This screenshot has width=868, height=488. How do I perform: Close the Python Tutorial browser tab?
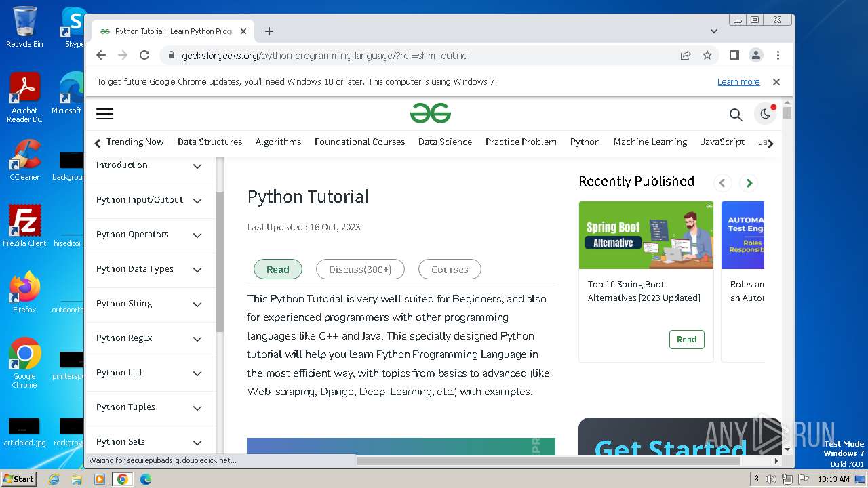coord(243,31)
